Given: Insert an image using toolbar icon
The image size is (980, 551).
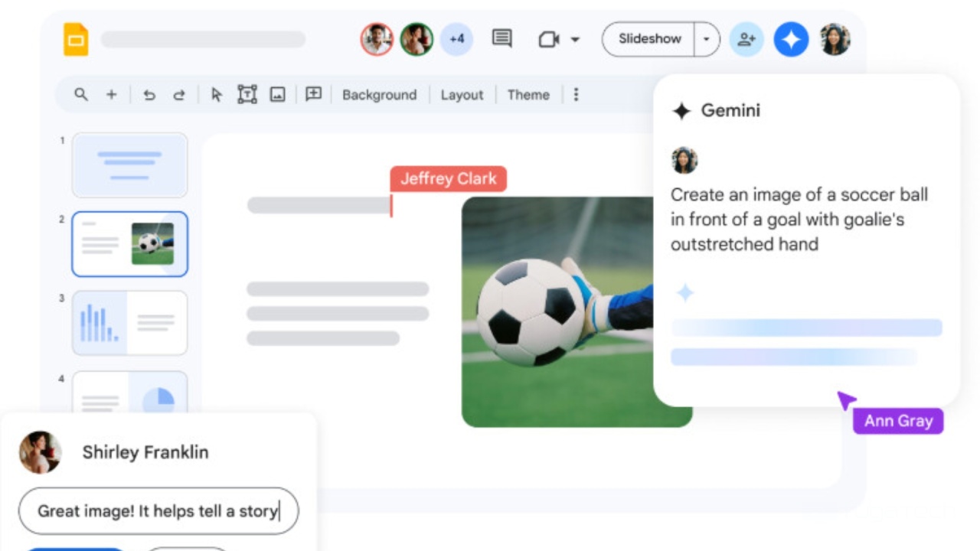Looking at the screenshot, I should tap(278, 95).
